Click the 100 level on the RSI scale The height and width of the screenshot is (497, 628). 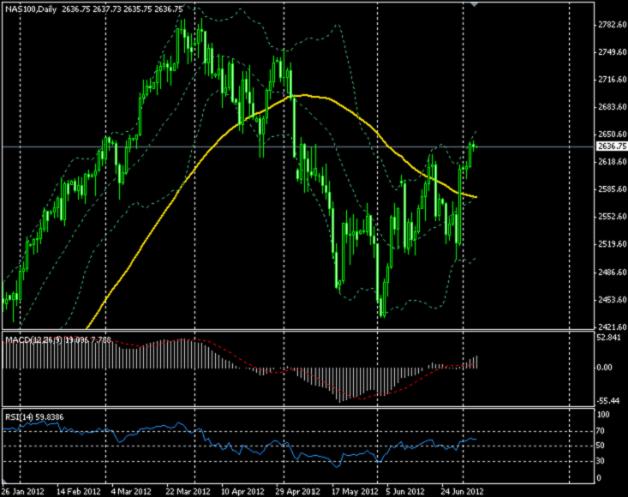(x=604, y=415)
